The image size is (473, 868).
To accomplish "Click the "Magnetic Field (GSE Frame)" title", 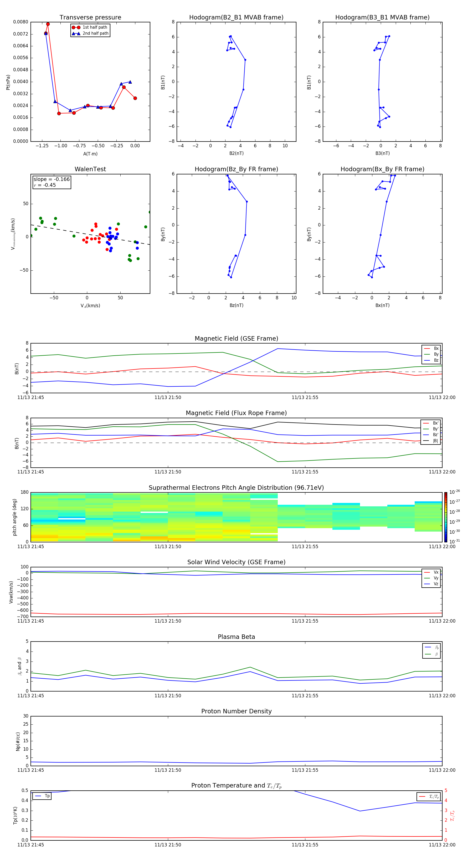I will pyautogui.click(x=236, y=339).
